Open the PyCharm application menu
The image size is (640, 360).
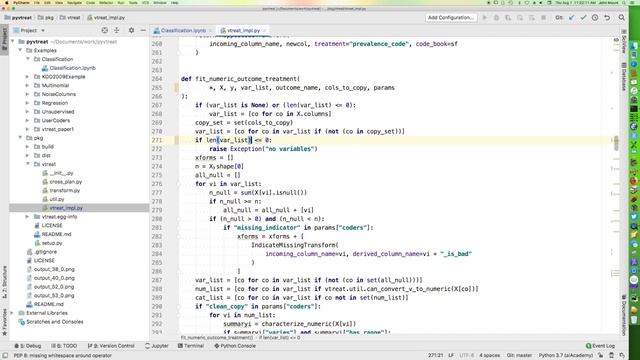(21, 3)
